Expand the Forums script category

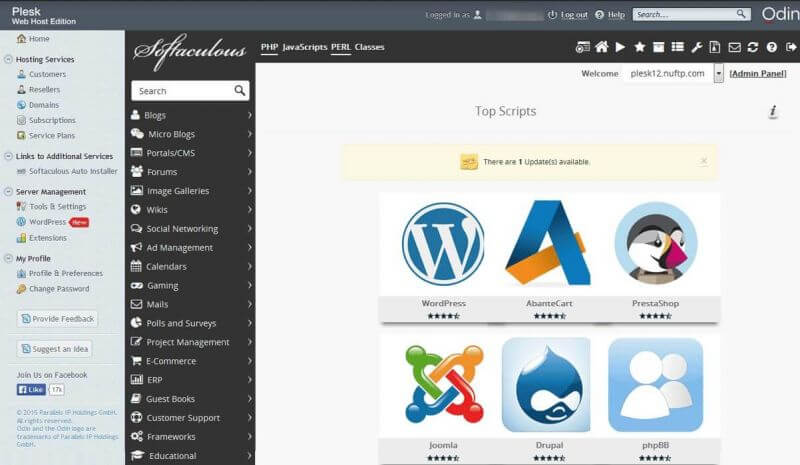pos(190,172)
